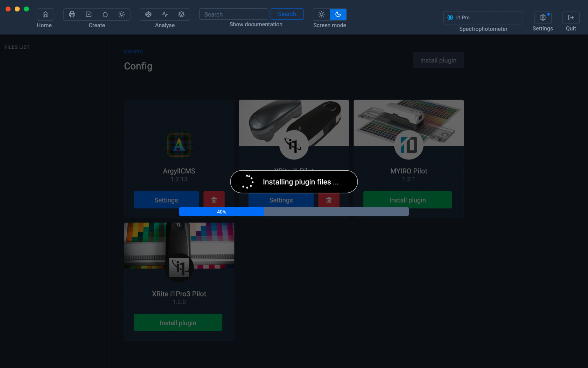Click the XRite i1 Pilot logo badge

(294, 145)
